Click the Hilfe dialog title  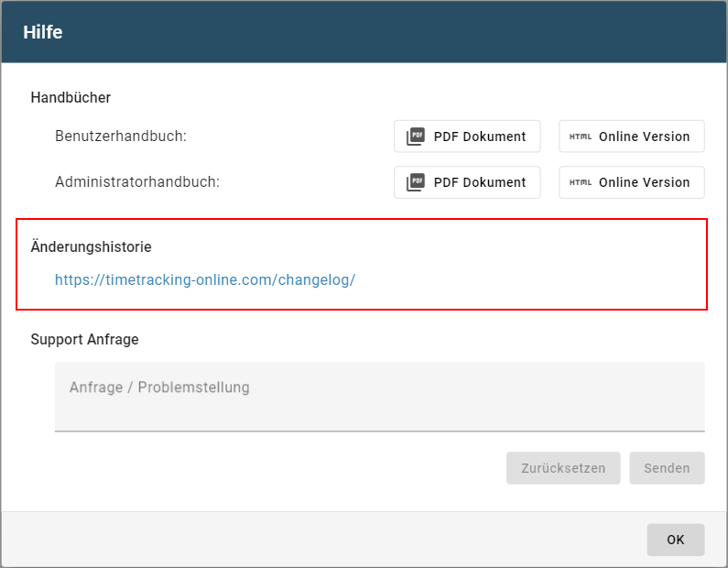[43, 33]
